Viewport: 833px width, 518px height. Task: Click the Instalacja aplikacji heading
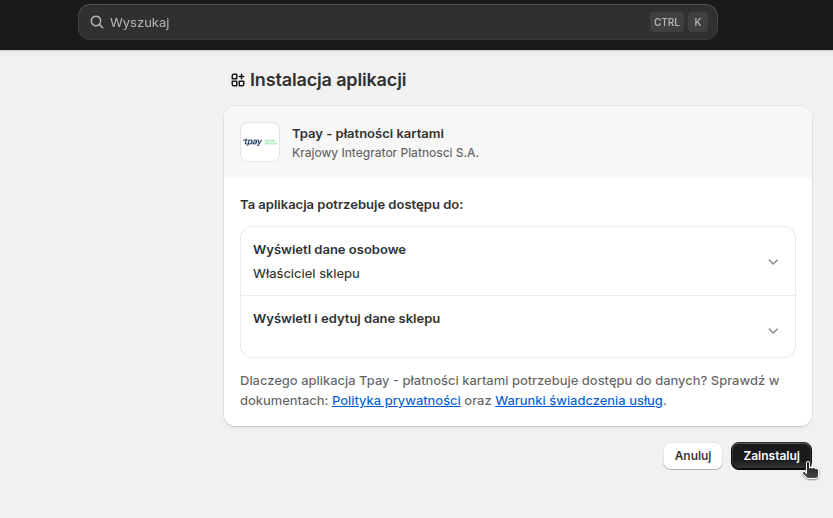point(328,80)
